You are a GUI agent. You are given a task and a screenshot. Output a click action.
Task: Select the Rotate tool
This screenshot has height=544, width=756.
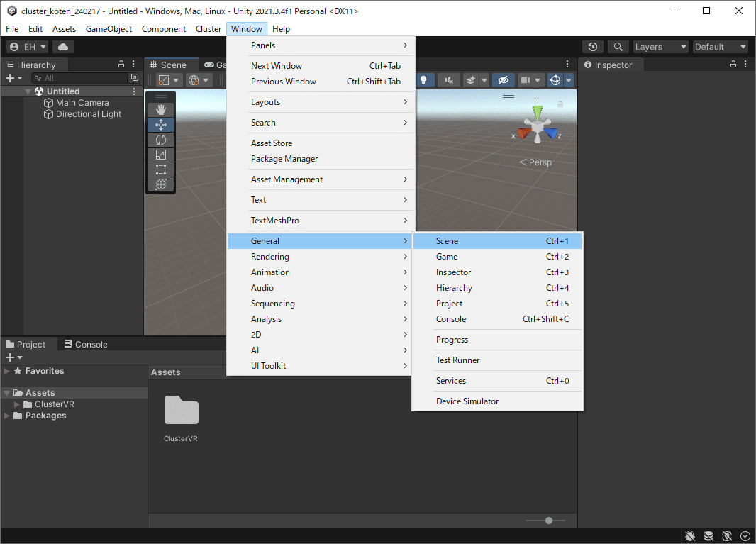(x=160, y=140)
